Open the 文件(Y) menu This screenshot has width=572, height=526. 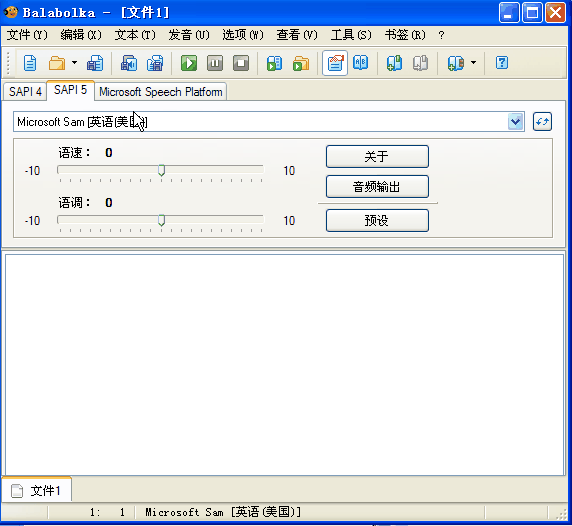click(x=27, y=35)
